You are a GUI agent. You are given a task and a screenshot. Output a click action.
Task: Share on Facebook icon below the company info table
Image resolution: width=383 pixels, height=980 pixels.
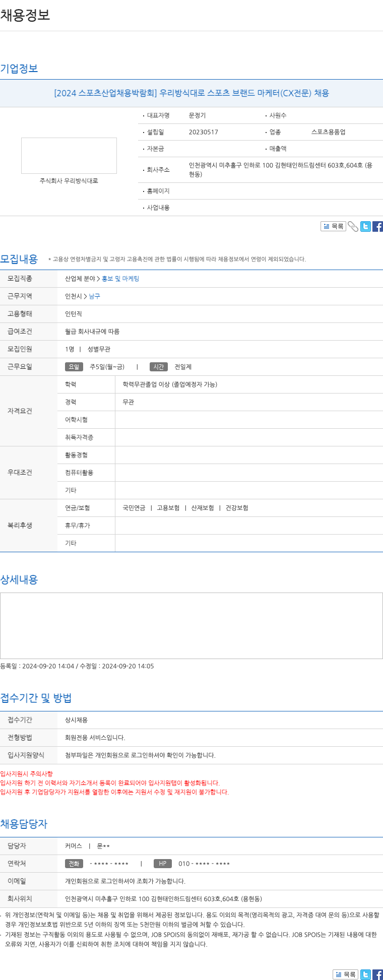click(x=377, y=227)
